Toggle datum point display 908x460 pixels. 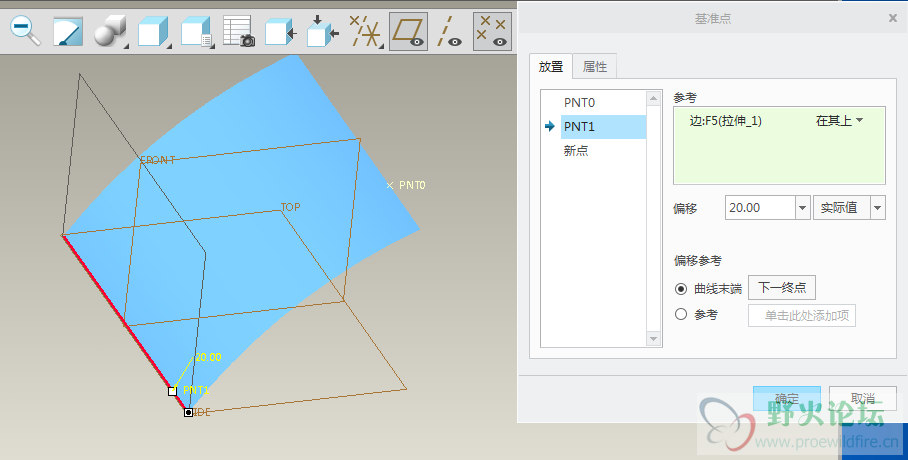coord(492,31)
